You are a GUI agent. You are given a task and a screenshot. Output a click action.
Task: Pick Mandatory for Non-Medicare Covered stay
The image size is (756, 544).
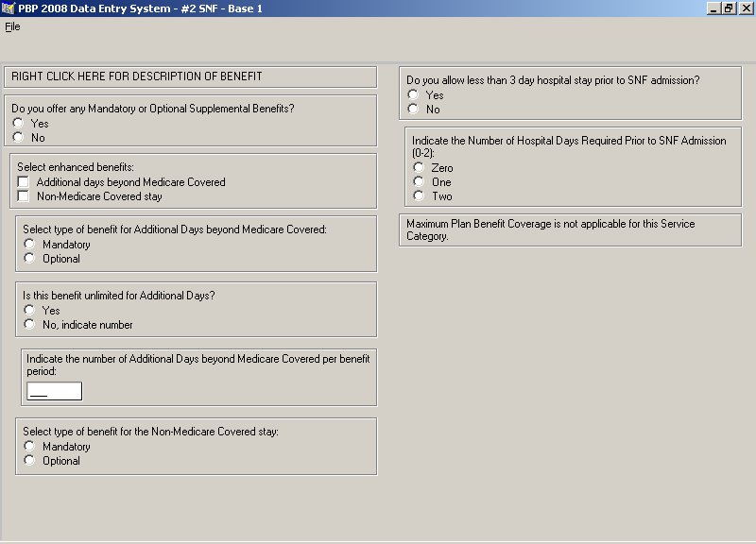pos(29,447)
